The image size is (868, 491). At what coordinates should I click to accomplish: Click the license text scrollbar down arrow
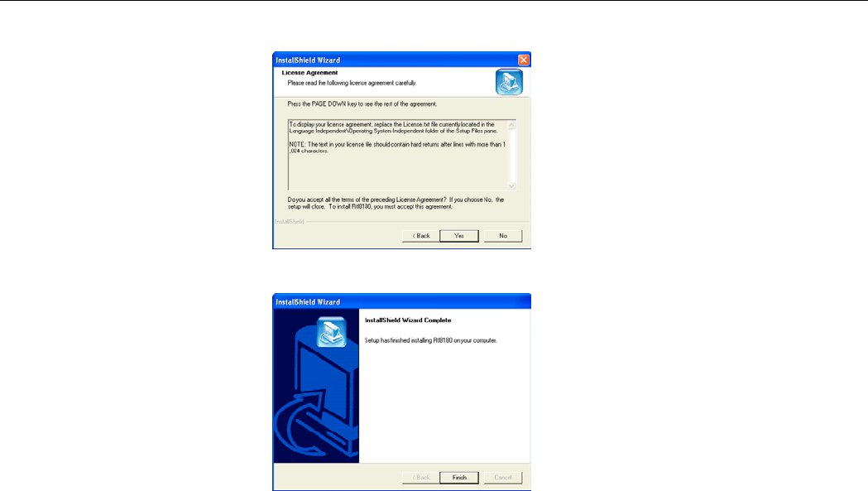coord(511,185)
